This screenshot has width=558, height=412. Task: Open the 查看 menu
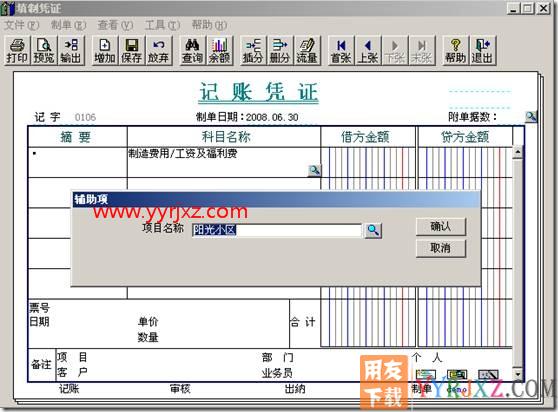115,25
